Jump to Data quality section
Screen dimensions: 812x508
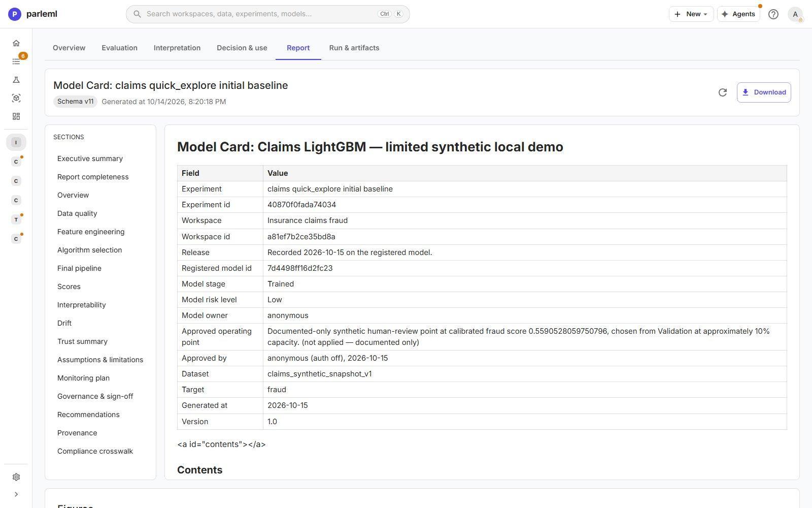coord(77,213)
